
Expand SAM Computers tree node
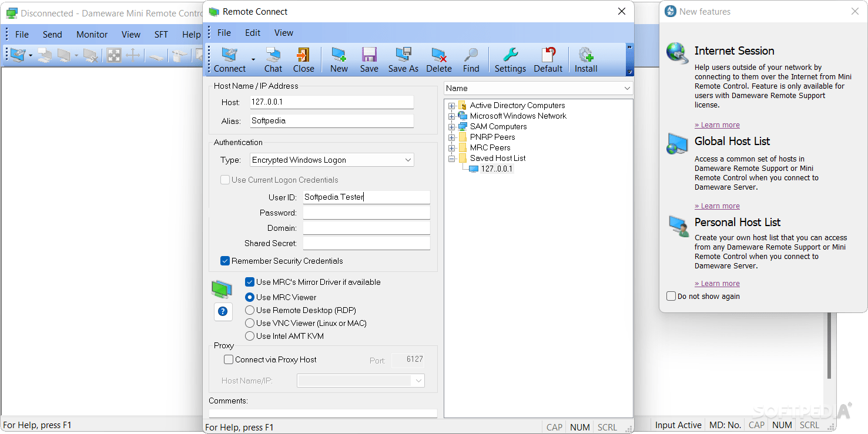pos(452,127)
